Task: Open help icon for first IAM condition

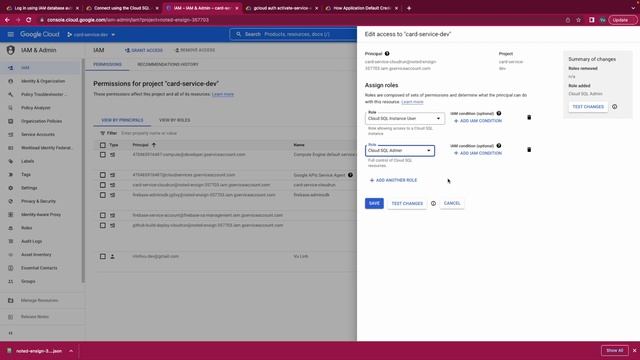Action: coord(499,113)
